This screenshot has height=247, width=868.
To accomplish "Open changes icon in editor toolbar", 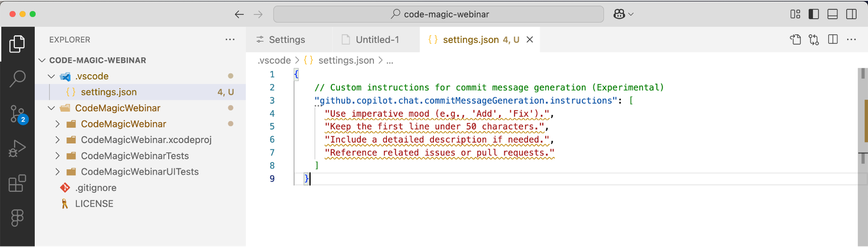I will [795, 40].
